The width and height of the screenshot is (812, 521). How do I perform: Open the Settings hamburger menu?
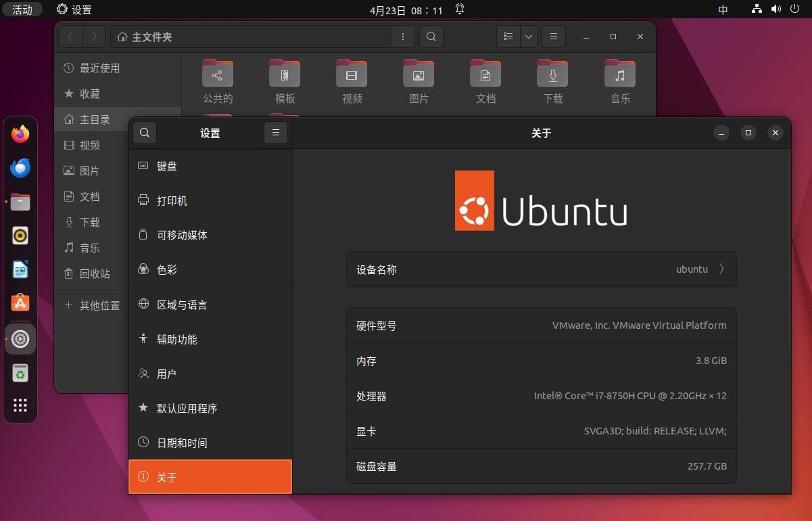(x=275, y=133)
